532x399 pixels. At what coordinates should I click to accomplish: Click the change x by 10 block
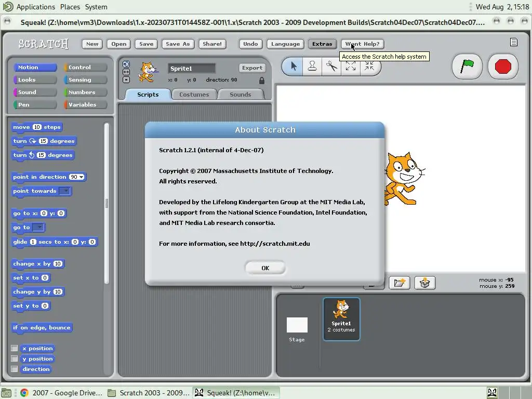(37, 263)
